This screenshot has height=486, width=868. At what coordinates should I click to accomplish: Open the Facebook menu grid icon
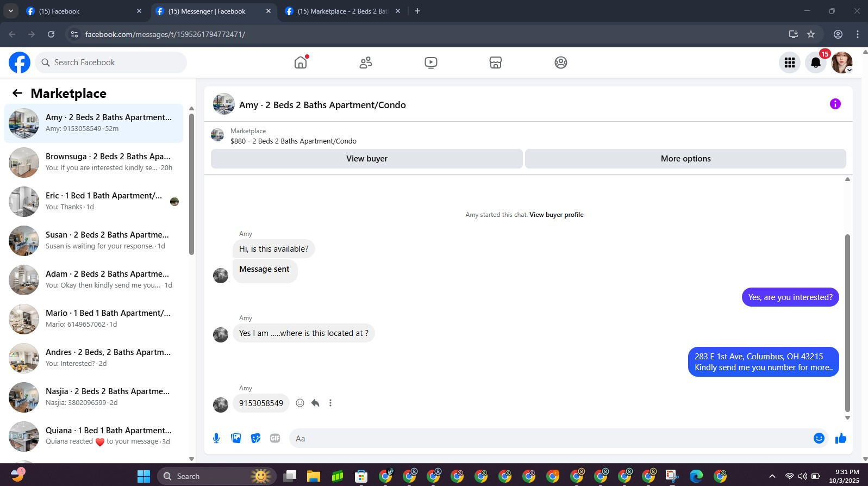click(790, 63)
